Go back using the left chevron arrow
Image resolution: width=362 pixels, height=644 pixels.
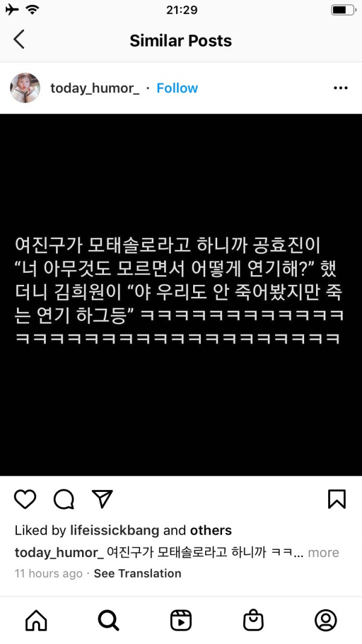click(x=19, y=39)
